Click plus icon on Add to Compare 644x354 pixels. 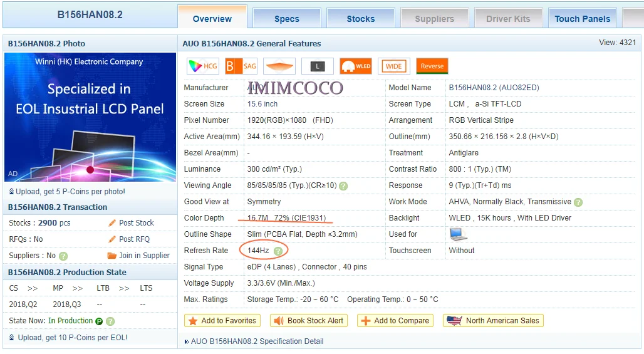[365, 321]
